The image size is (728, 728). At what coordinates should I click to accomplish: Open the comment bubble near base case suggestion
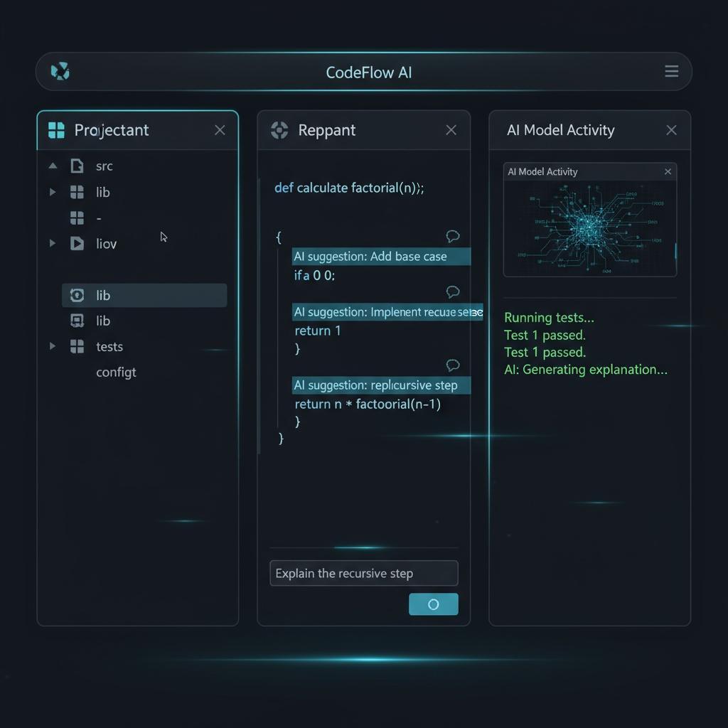[454, 237]
